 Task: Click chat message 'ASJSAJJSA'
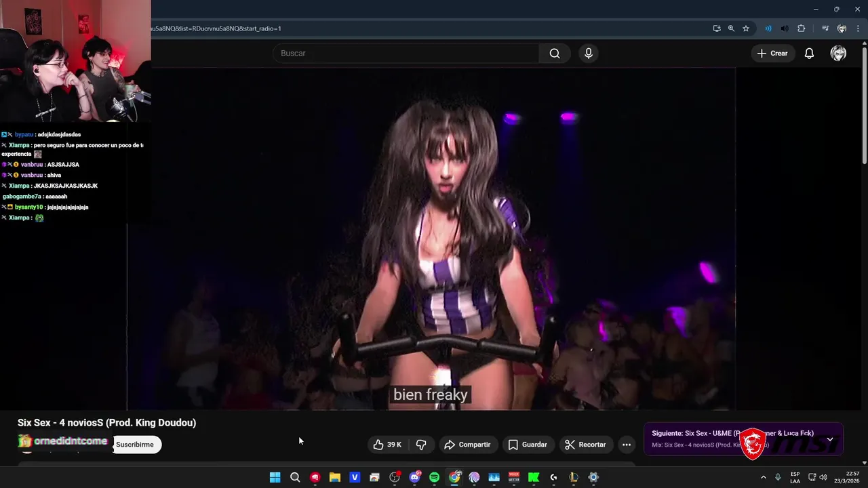[63, 165]
